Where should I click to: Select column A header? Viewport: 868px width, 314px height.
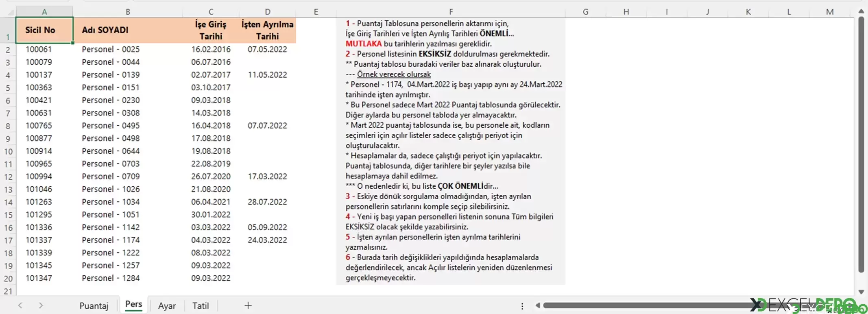[x=44, y=12]
